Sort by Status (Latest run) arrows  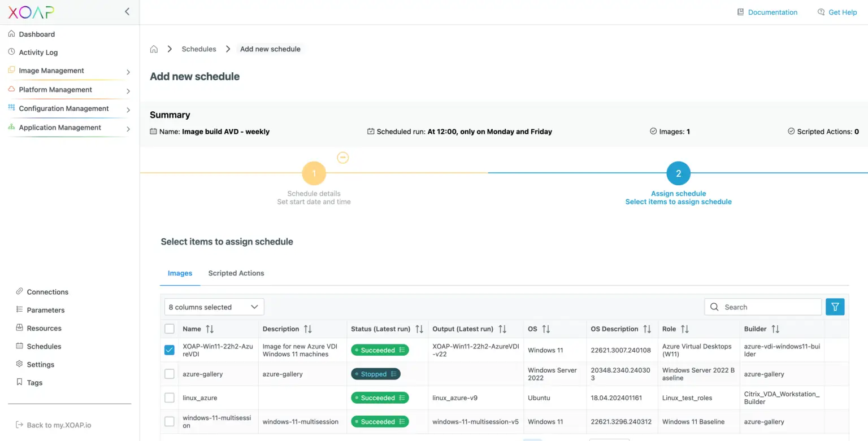coord(419,329)
